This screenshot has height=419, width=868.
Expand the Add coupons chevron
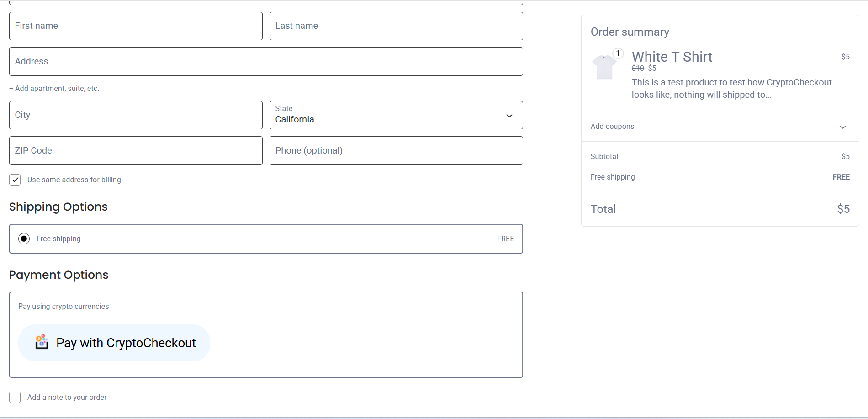(842, 127)
